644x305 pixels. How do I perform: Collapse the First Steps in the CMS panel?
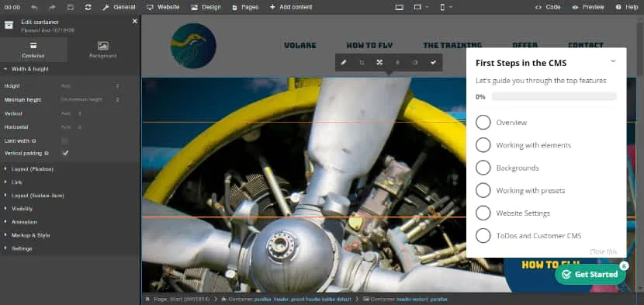tap(613, 61)
